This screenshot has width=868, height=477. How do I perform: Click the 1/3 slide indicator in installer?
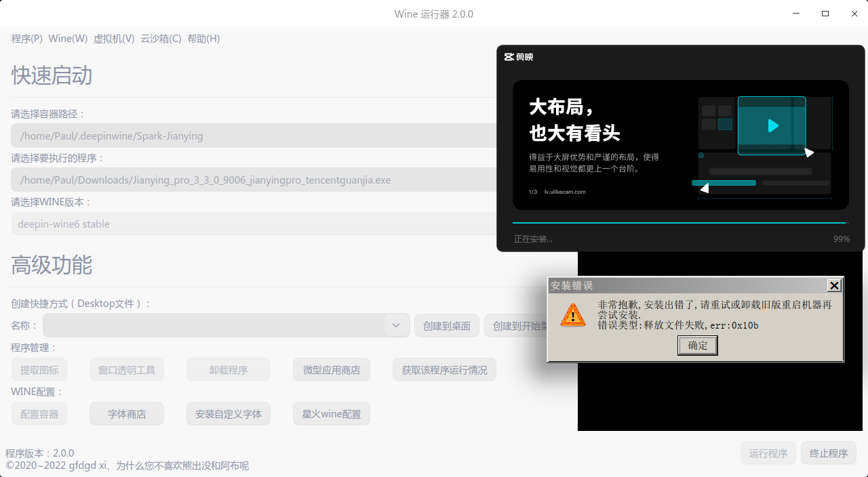pyautogui.click(x=533, y=192)
